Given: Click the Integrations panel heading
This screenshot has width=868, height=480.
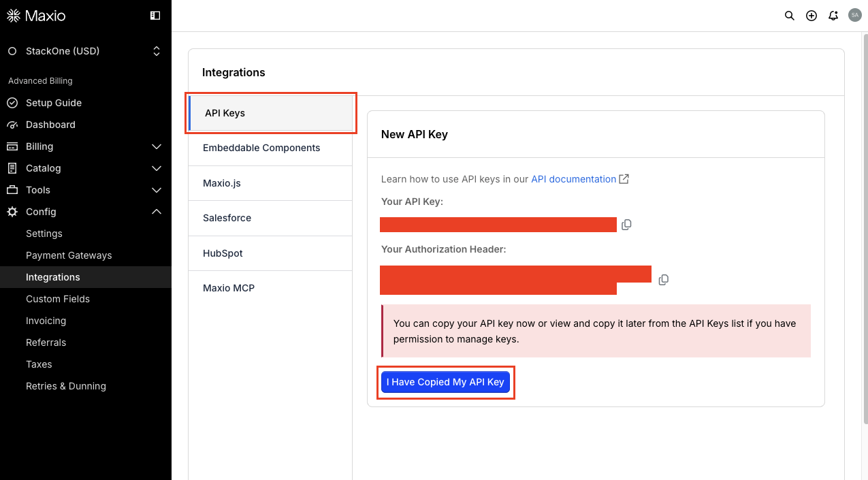Looking at the screenshot, I should point(234,72).
